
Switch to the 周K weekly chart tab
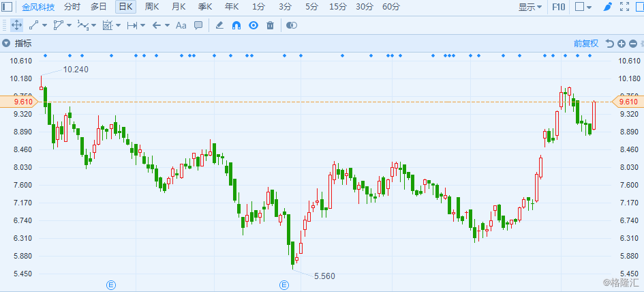point(152,7)
